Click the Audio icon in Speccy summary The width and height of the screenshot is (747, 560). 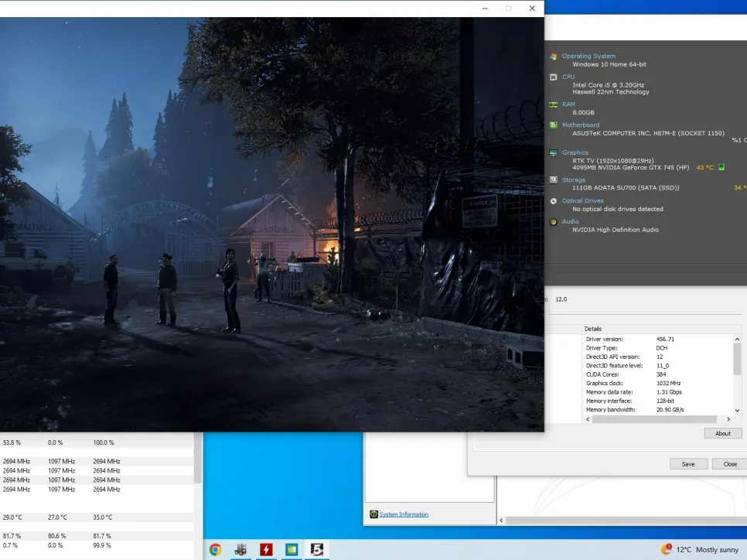553,222
